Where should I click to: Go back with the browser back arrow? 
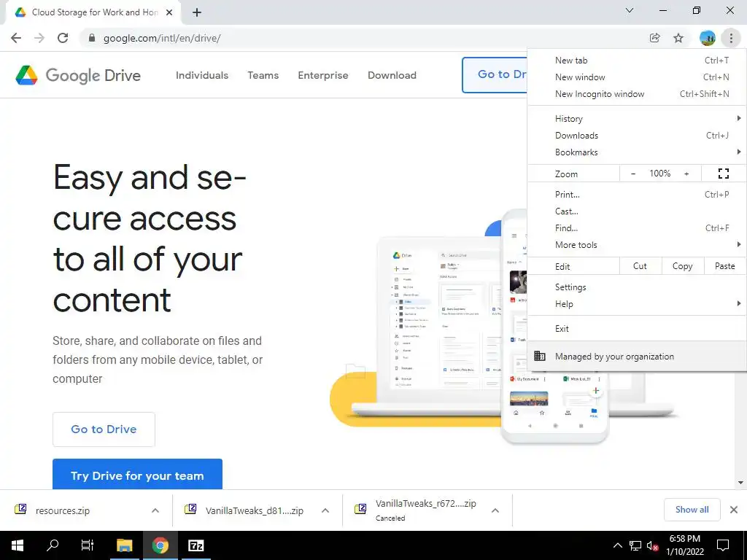(16, 38)
